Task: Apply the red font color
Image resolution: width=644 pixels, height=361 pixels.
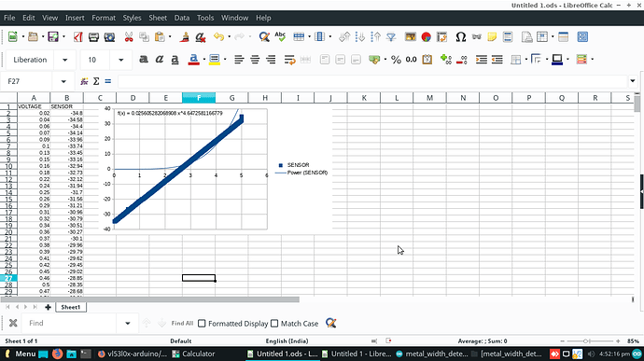Action: click(194, 60)
